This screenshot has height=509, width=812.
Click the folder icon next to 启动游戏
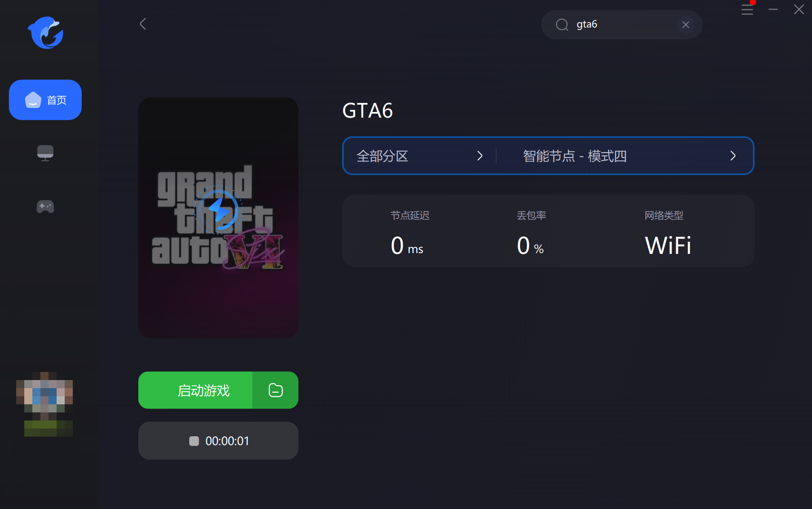(275, 390)
